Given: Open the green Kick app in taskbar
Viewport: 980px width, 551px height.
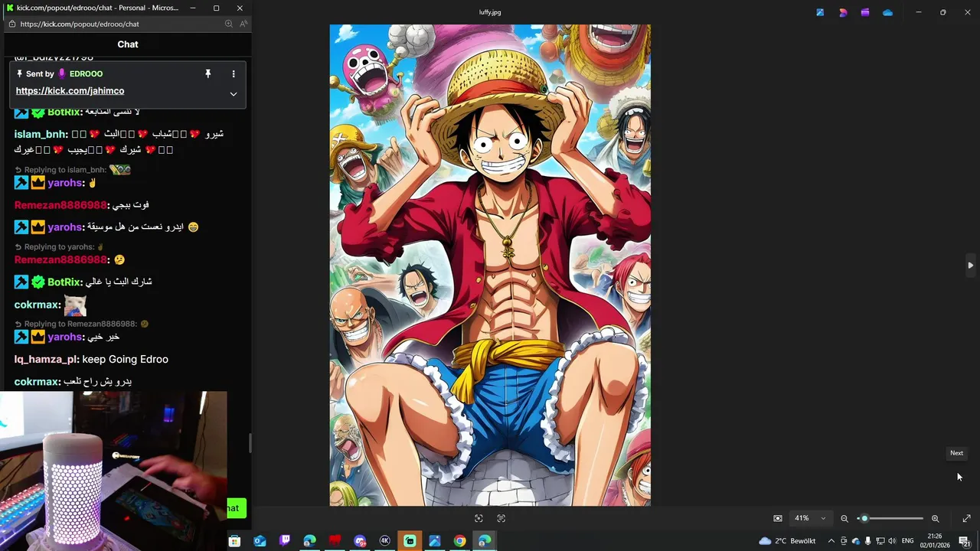Looking at the screenshot, I should click(410, 541).
